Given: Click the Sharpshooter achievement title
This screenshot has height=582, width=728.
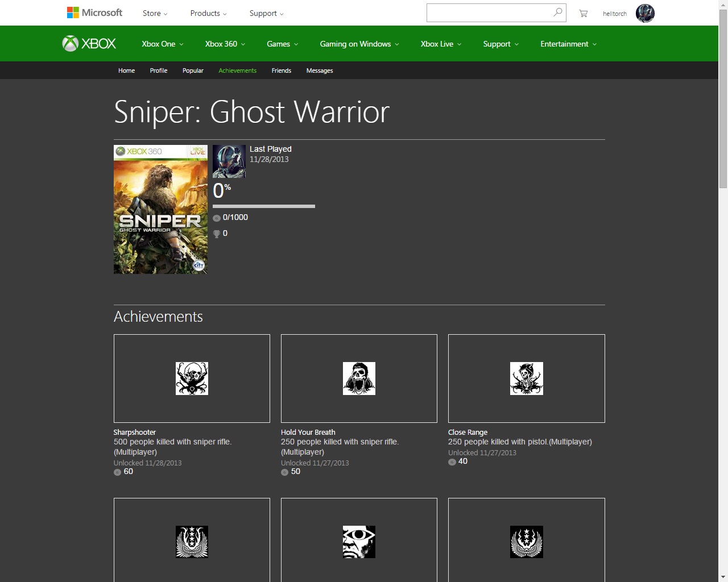Looking at the screenshot, I should (x=135, y=432).
